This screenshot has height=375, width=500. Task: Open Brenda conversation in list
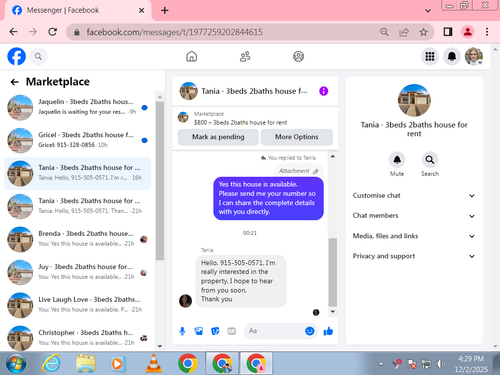click(77, 239)
